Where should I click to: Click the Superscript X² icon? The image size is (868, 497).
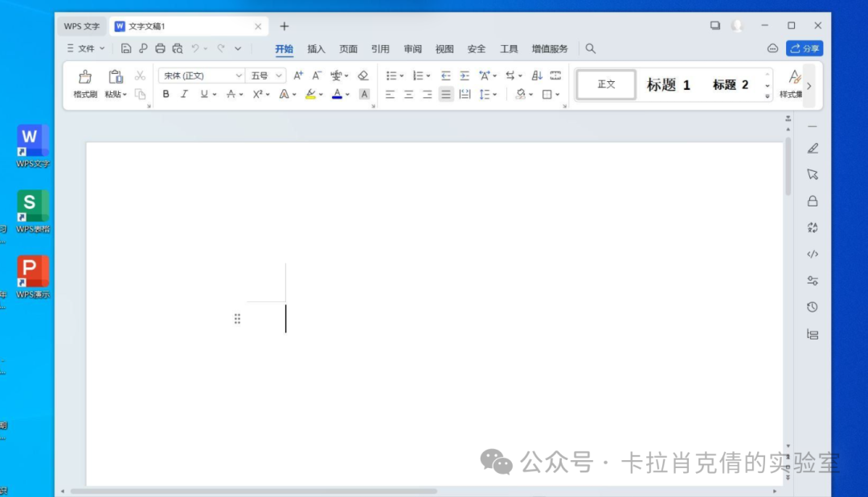[x=257, y=94]
